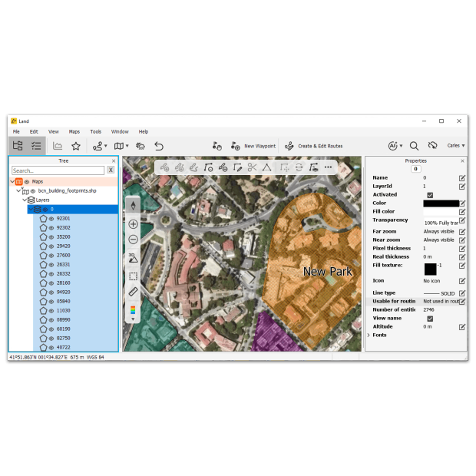The width and height of the screenshot is (476, 476).
Task: Select the line properties list tool
Action: (313, 167)
